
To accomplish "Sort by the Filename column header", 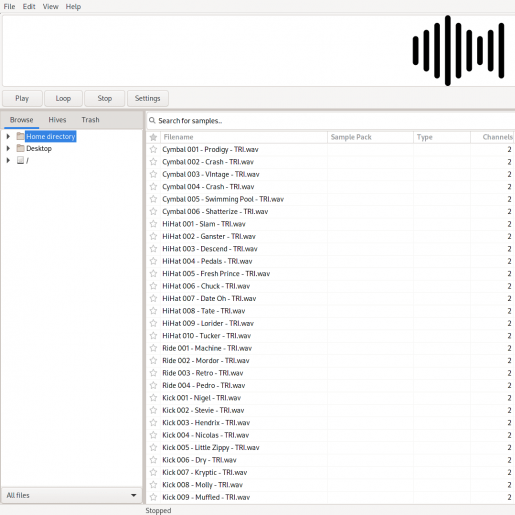I will (244, 137).
